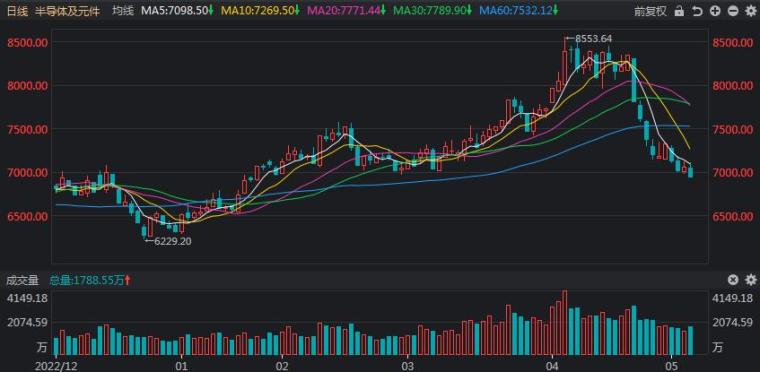Click the MA60:7532.12 indicator value
Image resolution: width=760 pixels, height=372 pixels.
(x=517, y=11)
